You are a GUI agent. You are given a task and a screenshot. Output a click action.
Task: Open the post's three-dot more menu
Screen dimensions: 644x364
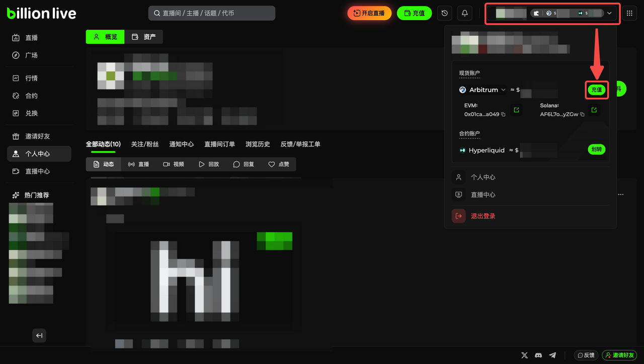coord(621,194)
